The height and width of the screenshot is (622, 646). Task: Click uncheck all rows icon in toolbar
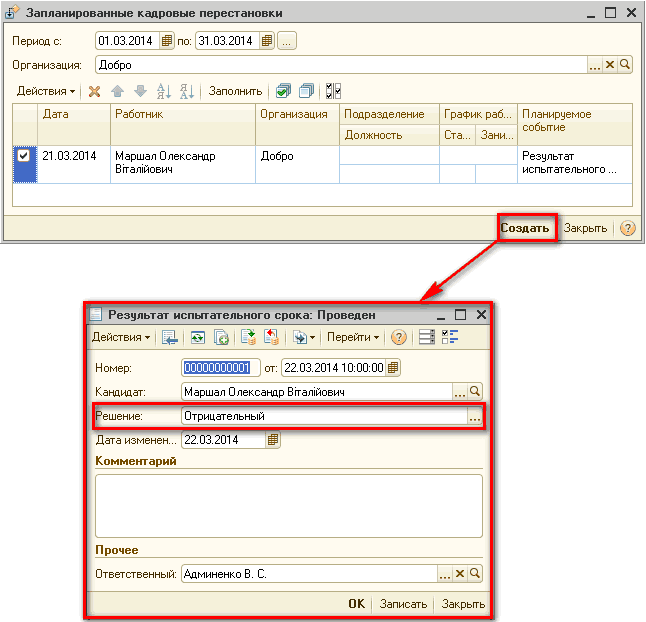pos(307,91)
